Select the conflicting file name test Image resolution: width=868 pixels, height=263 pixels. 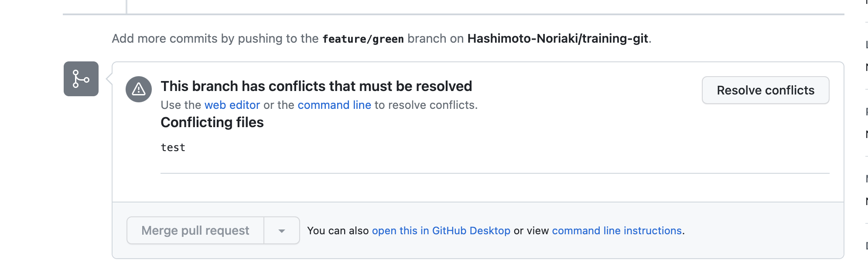[x=173, y=148]
